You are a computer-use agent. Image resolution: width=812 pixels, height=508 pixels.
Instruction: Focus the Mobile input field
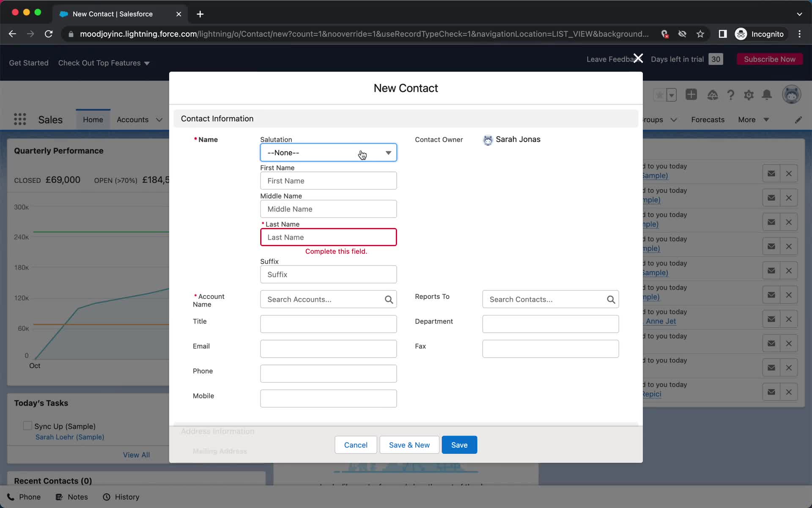click(328, 399)
